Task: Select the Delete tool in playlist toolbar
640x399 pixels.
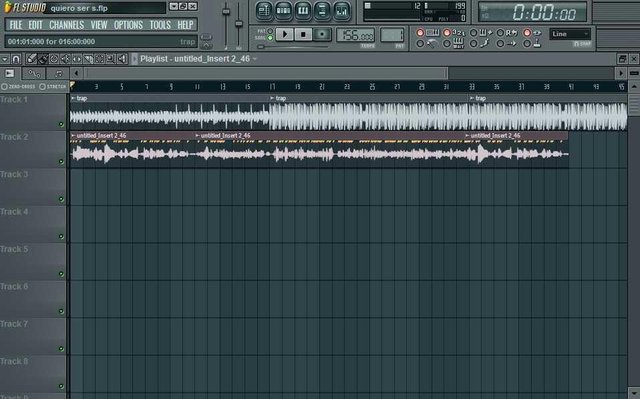Action: [x=54, y=59]
